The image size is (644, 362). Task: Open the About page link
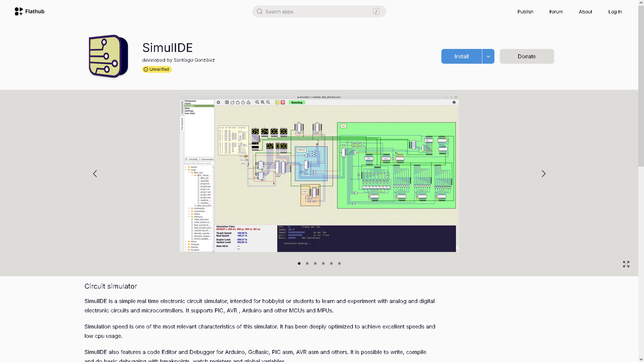585,12
